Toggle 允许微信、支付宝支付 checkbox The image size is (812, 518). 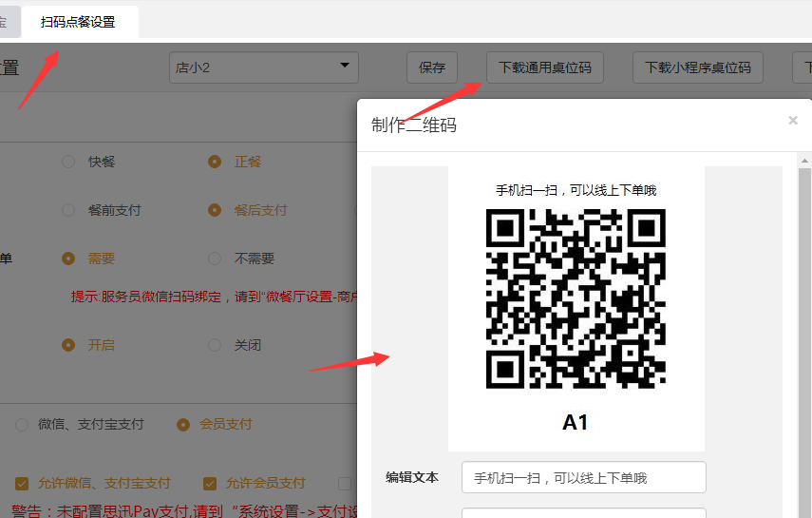point(22,483)
